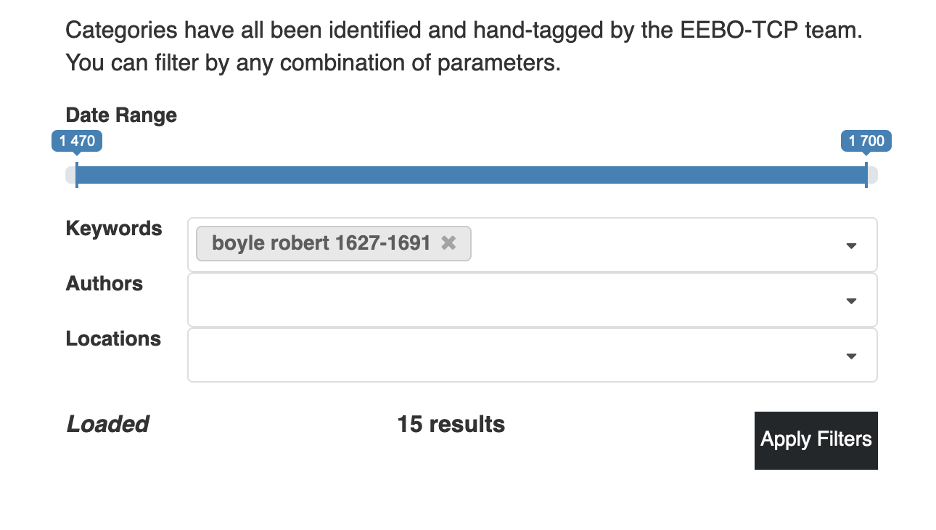Click the Apply Filters button
The image size is (936, 530).
(x=816, y=440)
